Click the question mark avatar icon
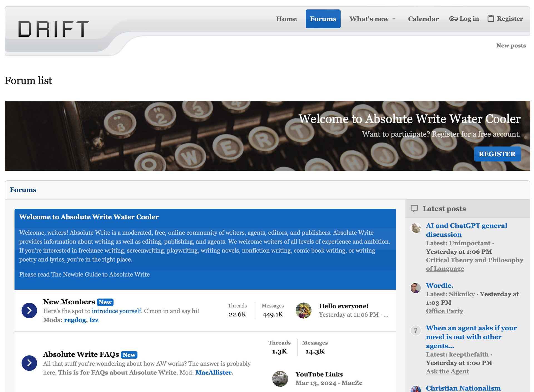This screenshot has height=392, width=534. (x=416, y=331)
